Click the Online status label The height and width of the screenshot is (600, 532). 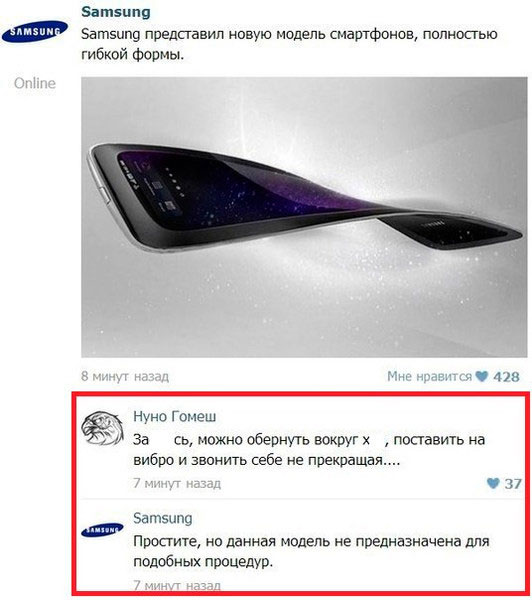pyautogui.click(x=35, y=83)
